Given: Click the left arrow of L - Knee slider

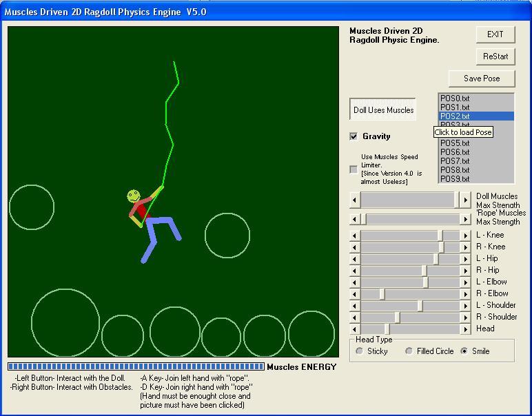Looking at the screenshot, I should click(355, 236).
